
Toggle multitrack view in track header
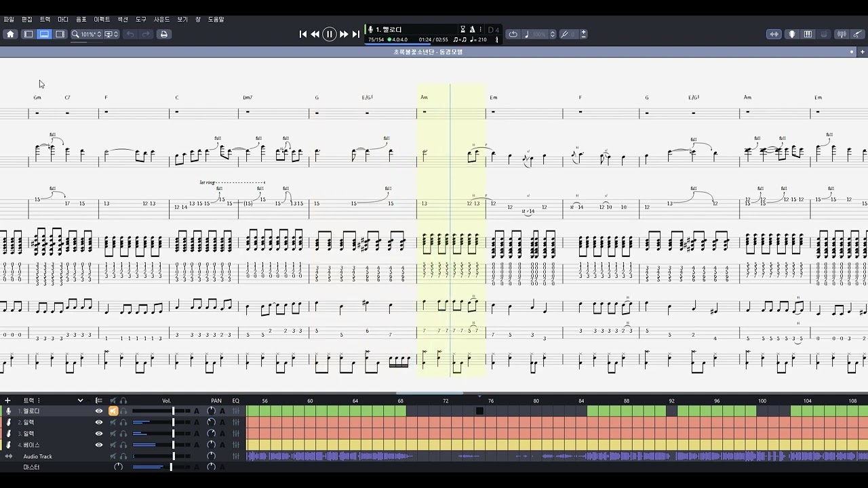pos(99,401)
